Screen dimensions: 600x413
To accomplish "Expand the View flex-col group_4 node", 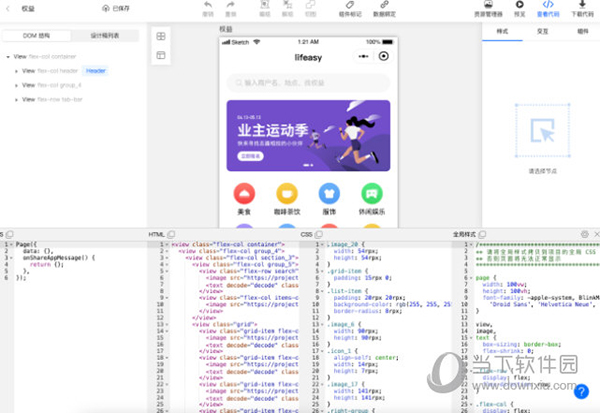I will click(x=17, y=85).
